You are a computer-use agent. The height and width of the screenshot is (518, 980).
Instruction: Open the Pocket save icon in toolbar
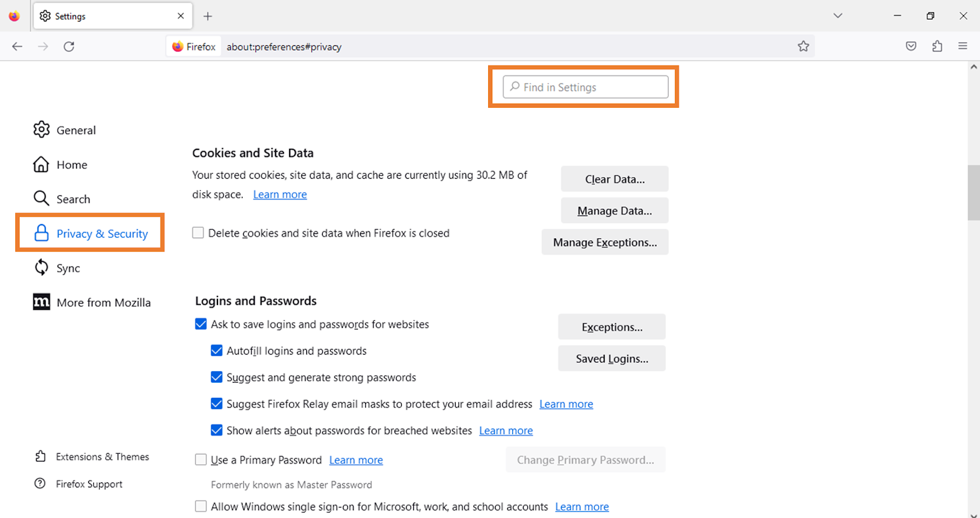pyautogui.click(x=911, y=47)
